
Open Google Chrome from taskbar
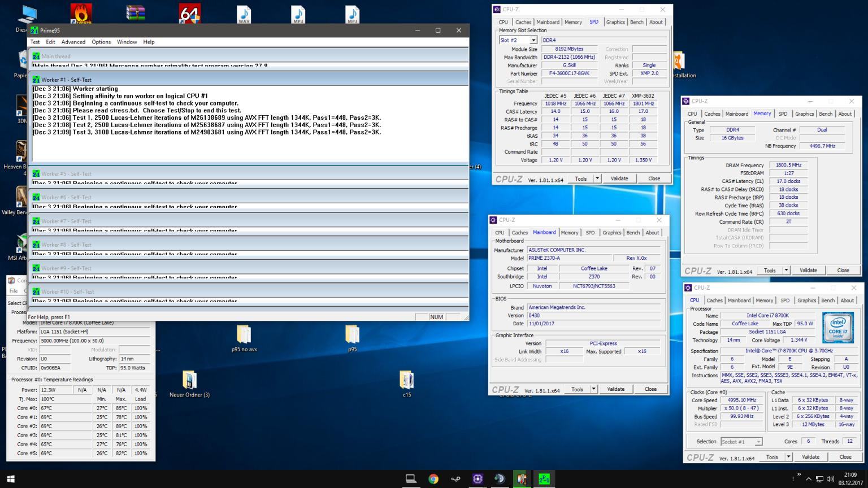pyautogui.click(x=433, y=479)
